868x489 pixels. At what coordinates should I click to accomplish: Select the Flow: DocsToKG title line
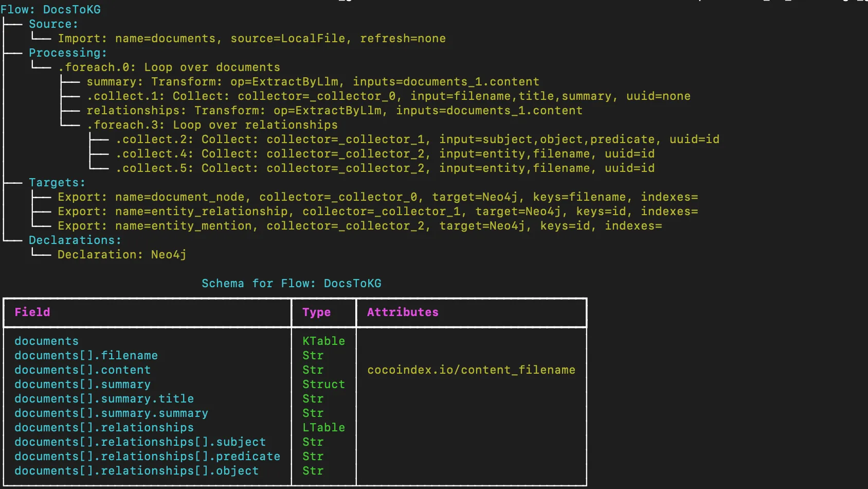(51, 9)
